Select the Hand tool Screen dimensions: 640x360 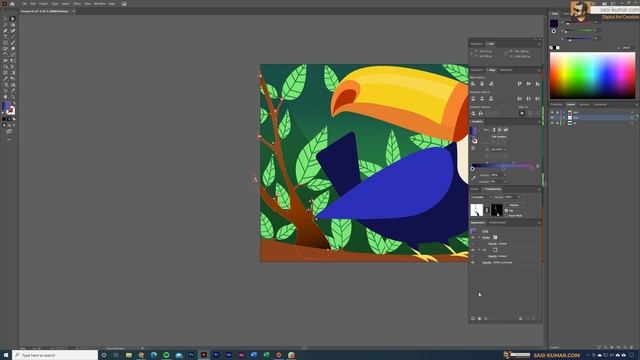(x=5, y=97)
